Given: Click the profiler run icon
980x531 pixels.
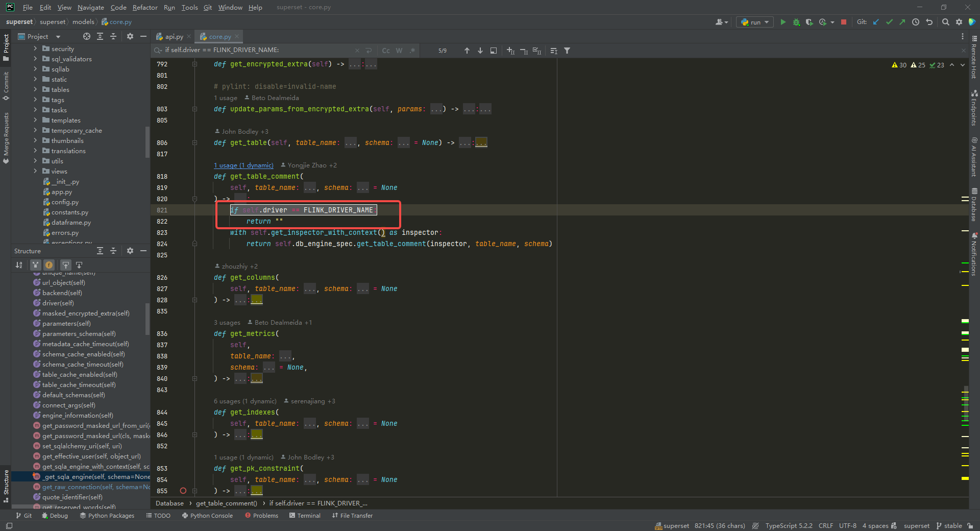Looking at the screenshot, I should tap(822, 22).
